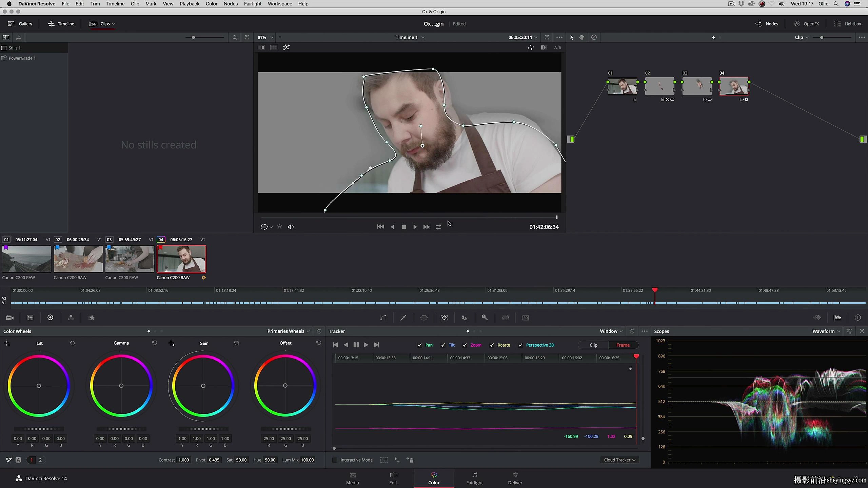Open the Information panel icon
This screenshot has width=868, height=488.
tap(858, 318)
